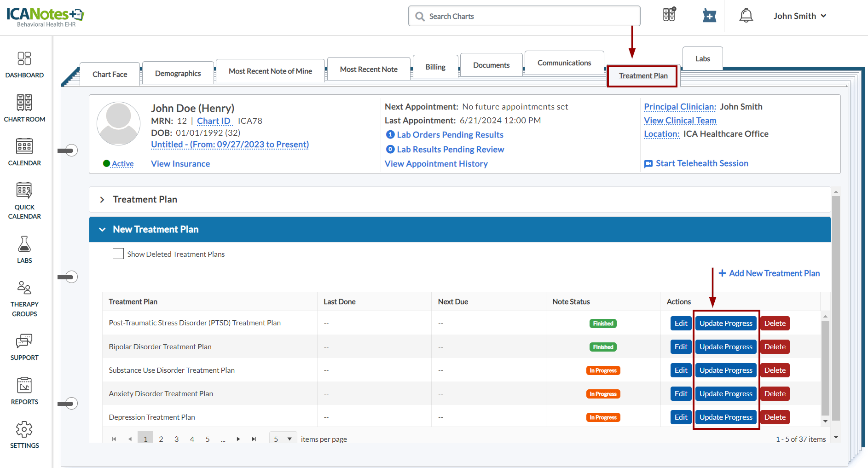Enable Show Deleted Treatment Plans checkbox

[x=118, y=254]
